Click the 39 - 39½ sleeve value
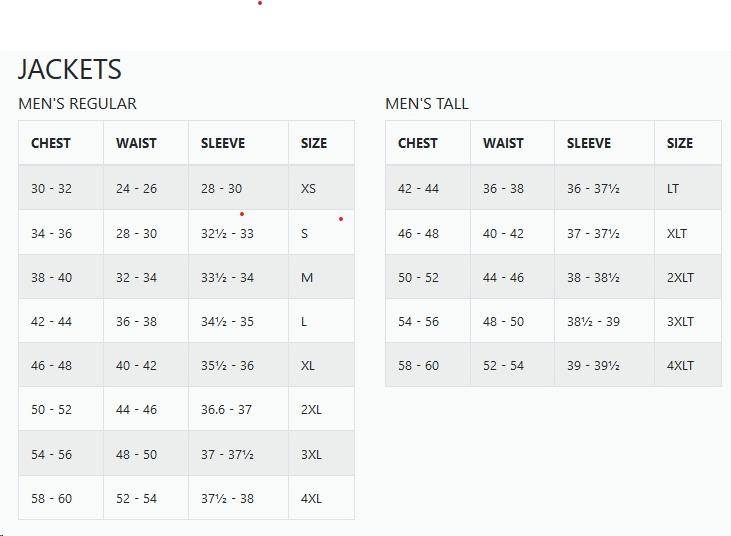Viewport: 731px width, 536px height. (593, 366)
